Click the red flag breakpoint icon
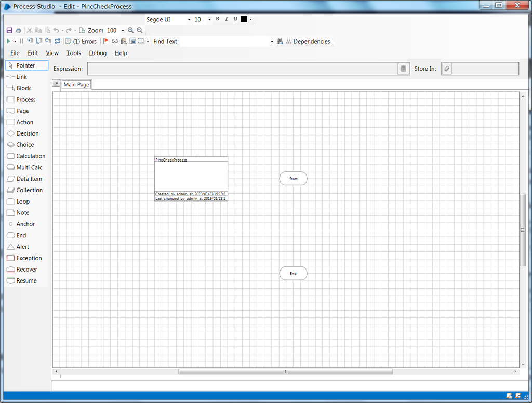 [x=105, y=41]
